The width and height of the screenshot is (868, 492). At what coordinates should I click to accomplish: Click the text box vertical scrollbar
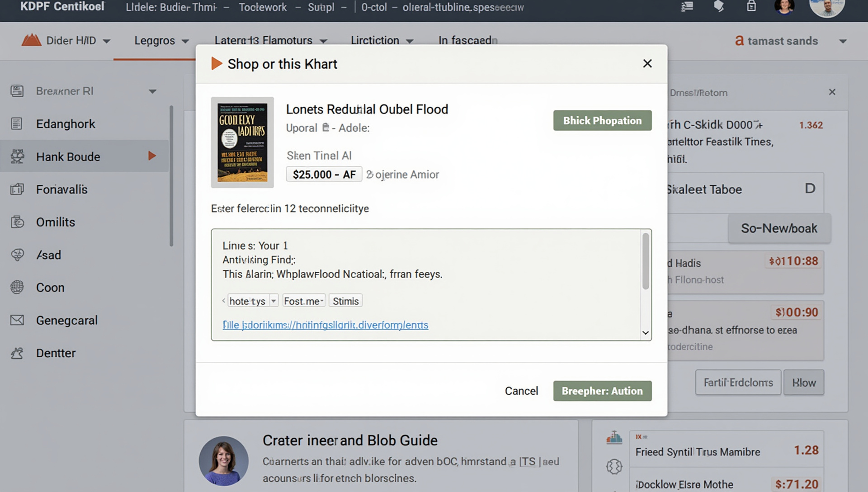pyautogui.click(x=646, y=261)
